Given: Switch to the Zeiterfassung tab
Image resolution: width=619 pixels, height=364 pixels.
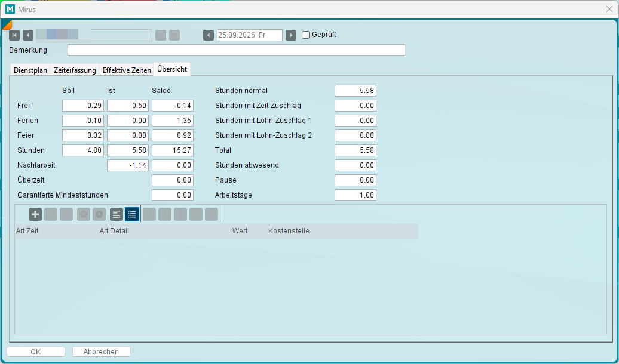Looking at the screenshot, I should [x=75, y=70].
